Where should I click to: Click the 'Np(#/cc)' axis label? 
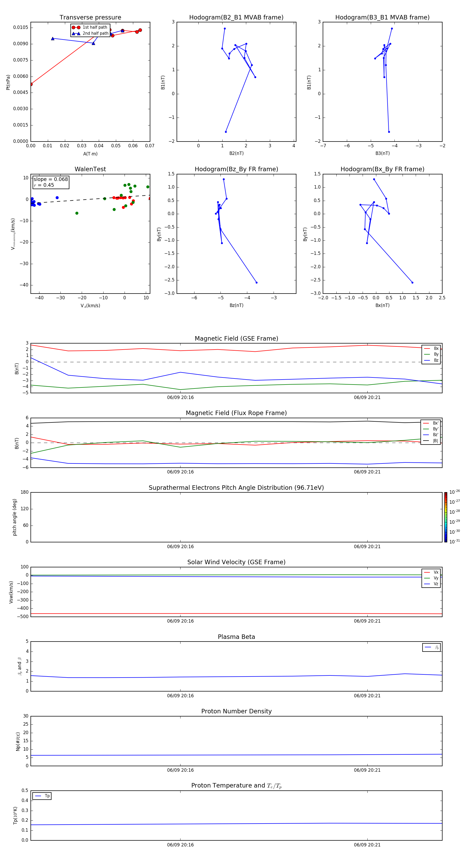pos(18,741)
